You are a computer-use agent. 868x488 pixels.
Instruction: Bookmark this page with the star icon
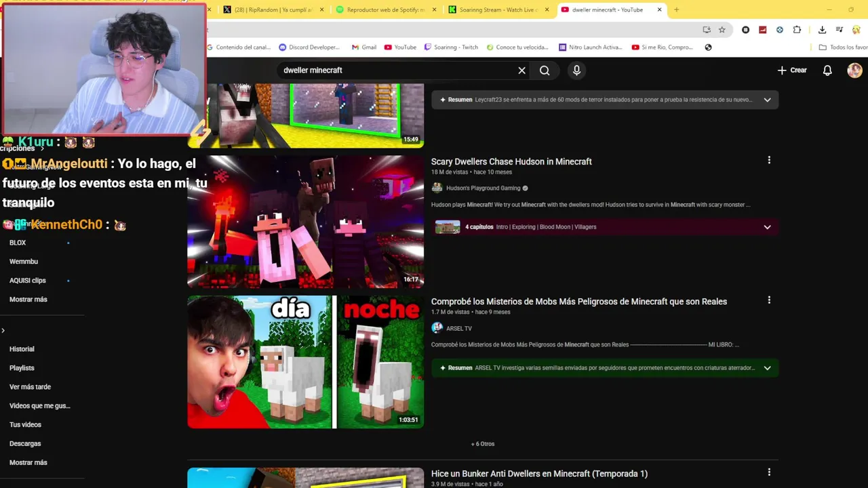coord(722,30)
